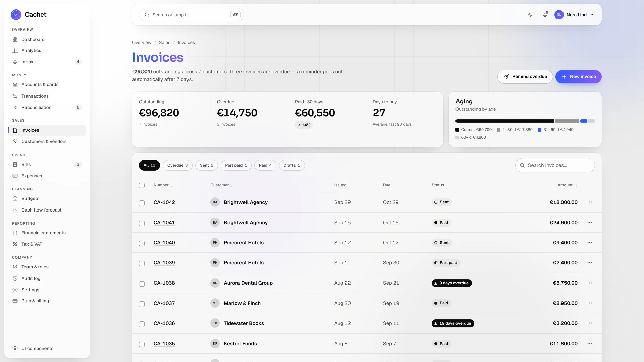Open Budgets planning page
The height and width of the screenshot is (362, 644).
(47, 199)
